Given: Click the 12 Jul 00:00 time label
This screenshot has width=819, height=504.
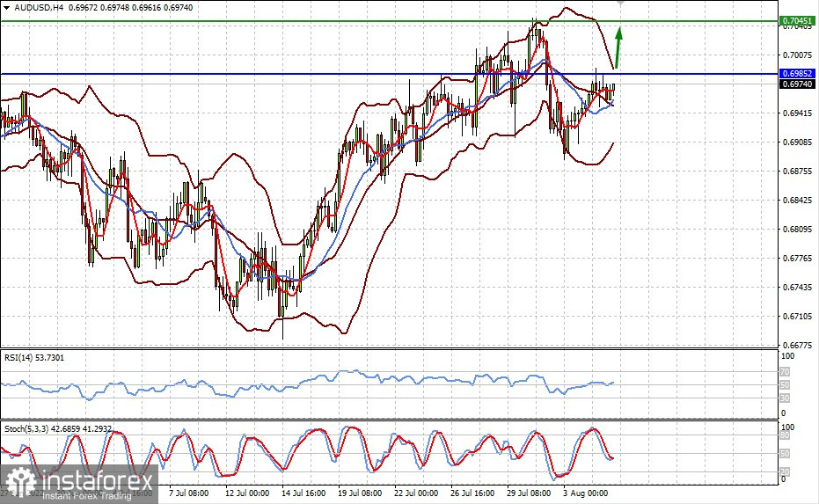Looking at the screenshot, I should pos(247,493).
